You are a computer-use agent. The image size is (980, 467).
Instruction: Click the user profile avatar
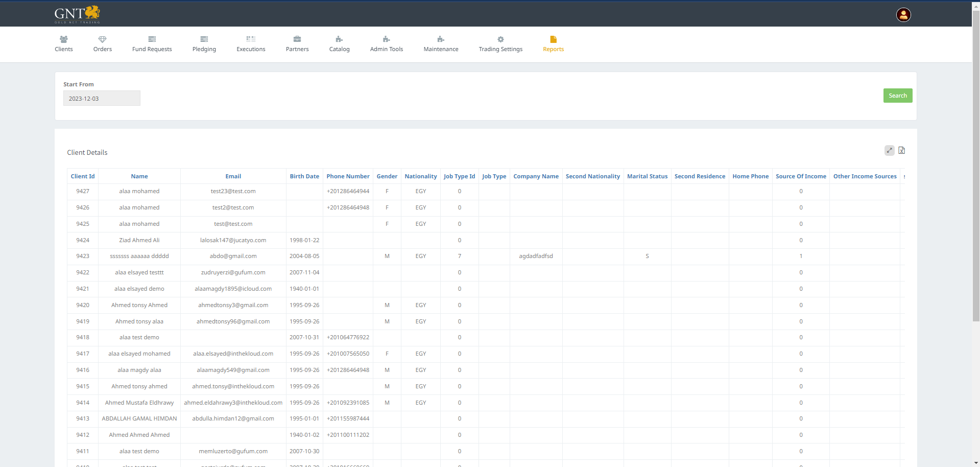903,15
